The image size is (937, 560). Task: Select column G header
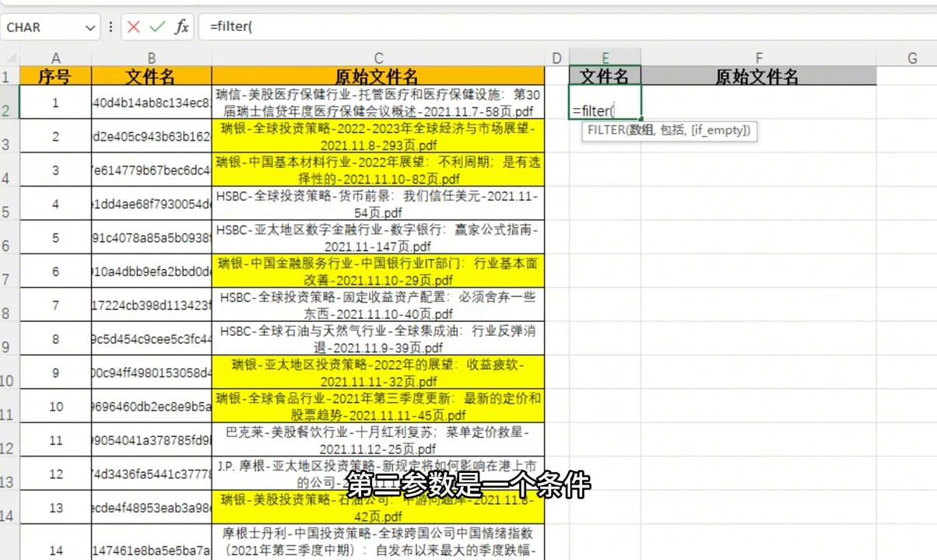point(911,58)
